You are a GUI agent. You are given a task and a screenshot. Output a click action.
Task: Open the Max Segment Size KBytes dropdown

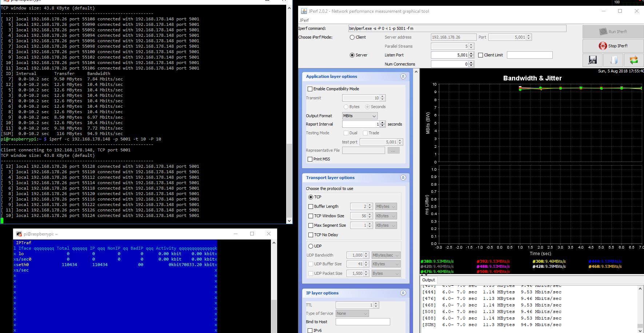[386, 225]
